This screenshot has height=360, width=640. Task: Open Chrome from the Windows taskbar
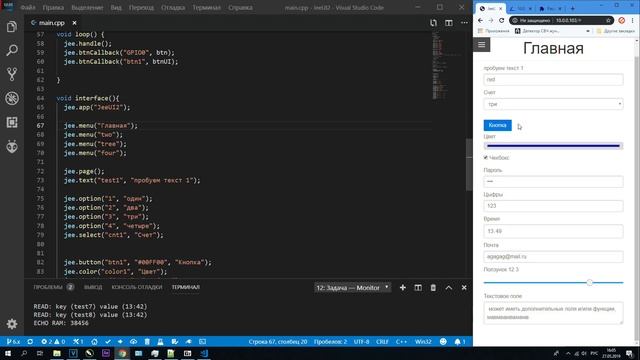pyautogui.click(x=122, y=353)
